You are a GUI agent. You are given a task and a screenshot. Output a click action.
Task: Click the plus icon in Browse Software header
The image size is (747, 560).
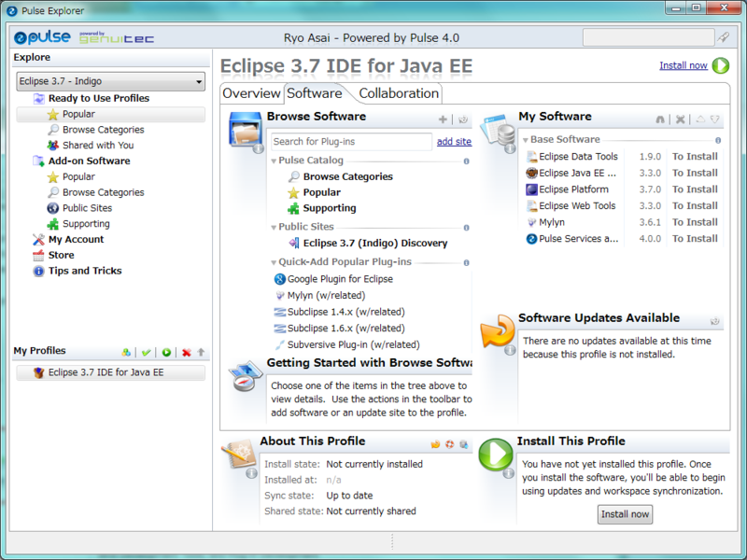(443, 119)
